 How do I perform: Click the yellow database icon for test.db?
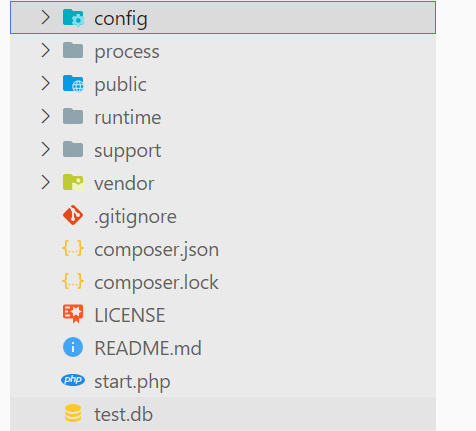tap(73, 413)
